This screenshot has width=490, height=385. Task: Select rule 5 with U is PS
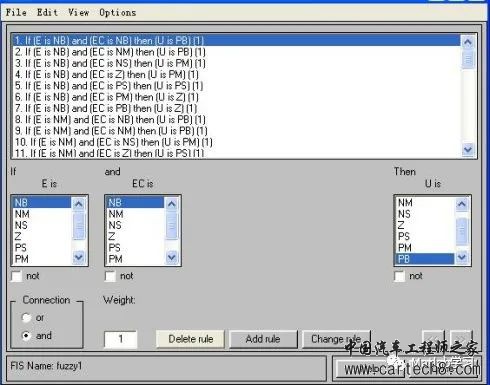(109, 86)
